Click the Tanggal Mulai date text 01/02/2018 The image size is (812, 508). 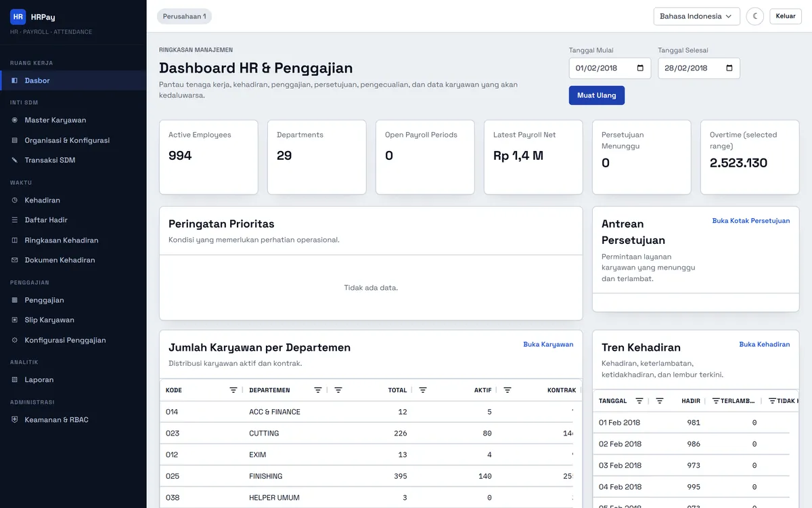point(596,68)
